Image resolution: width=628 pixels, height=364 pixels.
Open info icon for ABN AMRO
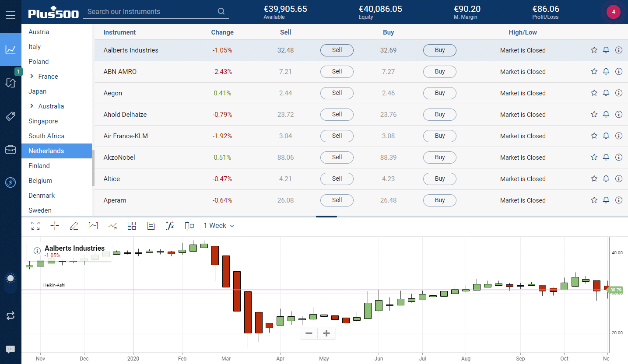[619, 71]
